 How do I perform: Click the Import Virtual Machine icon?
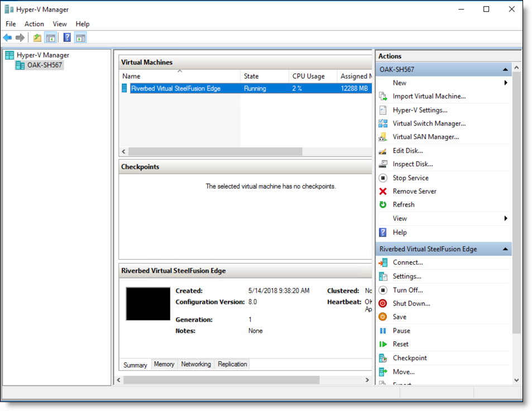(x=383, y=97)
